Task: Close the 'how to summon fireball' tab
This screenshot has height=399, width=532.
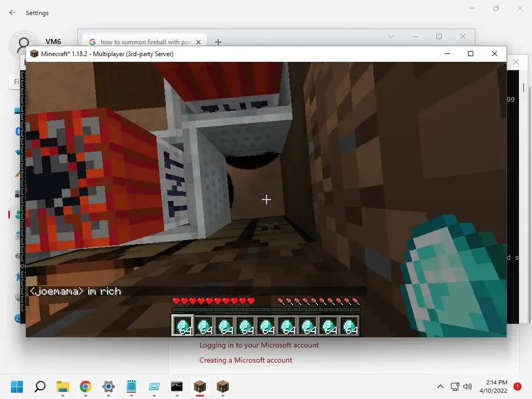Action: (x=198, y=42)
